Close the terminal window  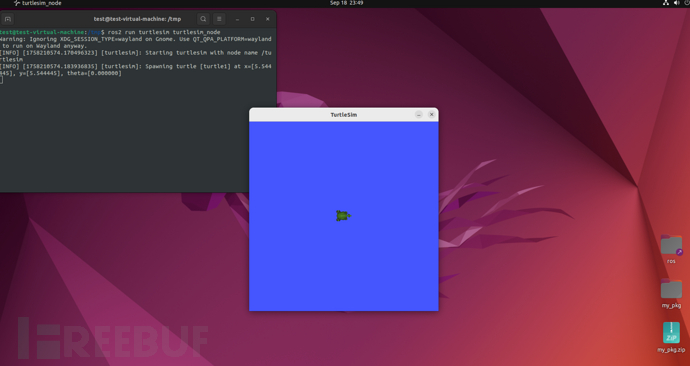(x=268, y=19)
